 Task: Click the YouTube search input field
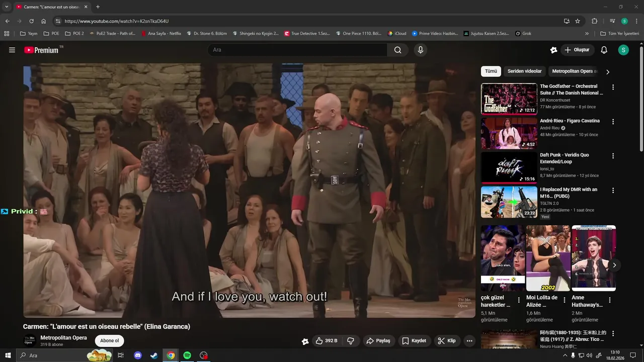pos(297,50)
